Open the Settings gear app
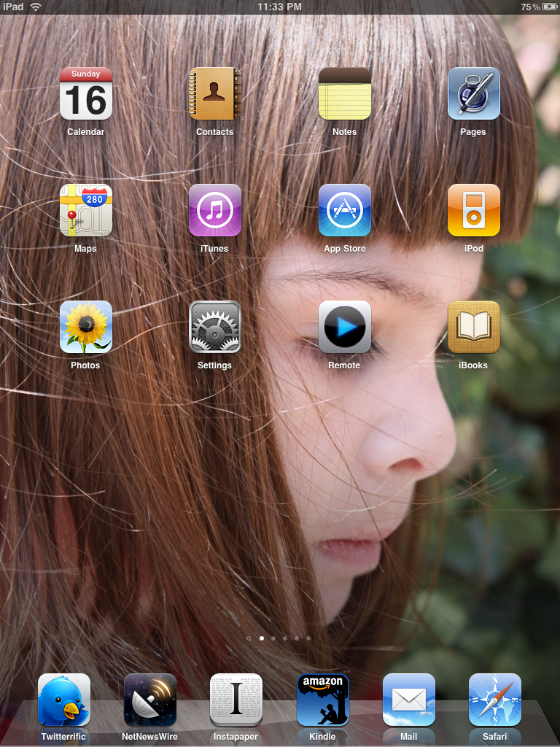560x747 pixels. 215,328
